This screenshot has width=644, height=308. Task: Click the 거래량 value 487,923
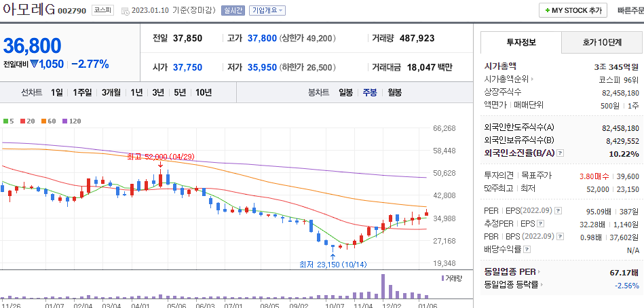(x=417, y=39)
